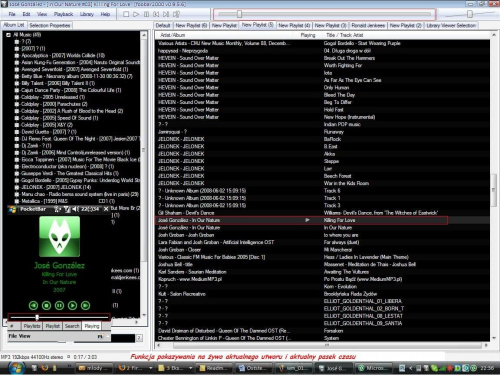Select the New Playlist (6) tab
The height and width of the screenshot is (375, 500).
pyautogui.click(x=191, y=26)
